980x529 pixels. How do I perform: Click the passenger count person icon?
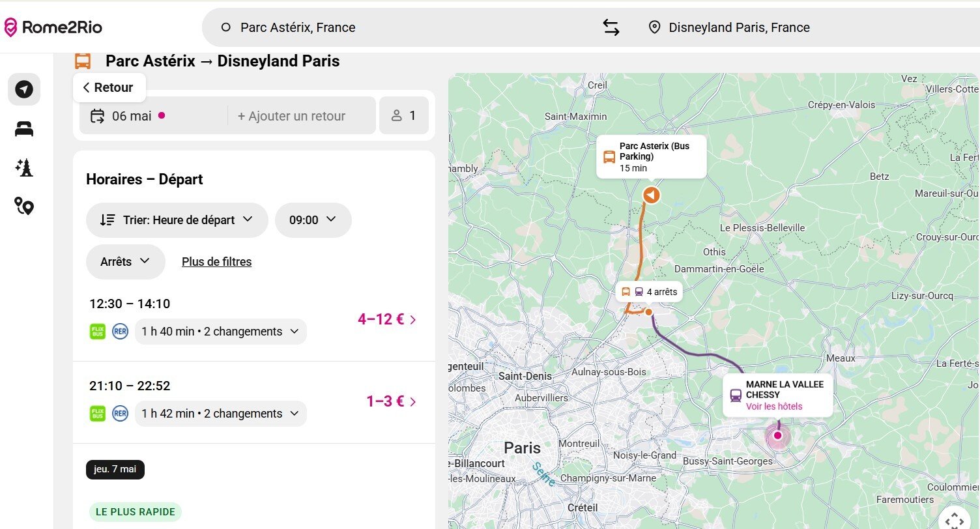pos(396,116)
